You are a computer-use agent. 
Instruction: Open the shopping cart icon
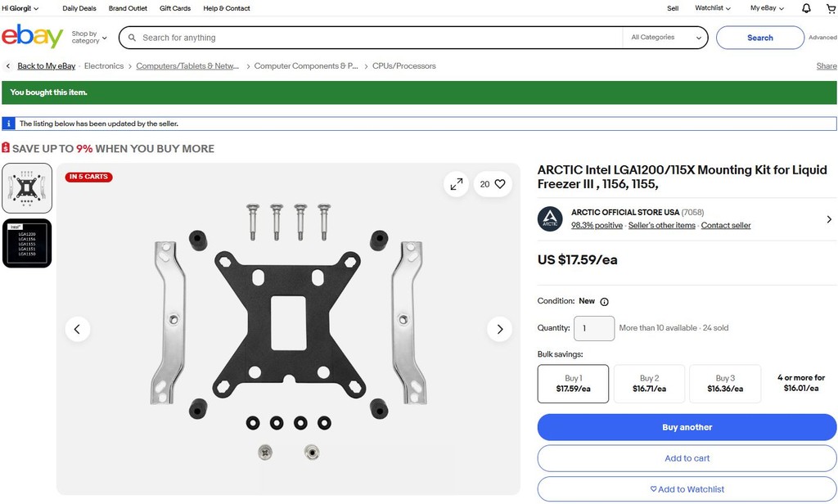831,8
